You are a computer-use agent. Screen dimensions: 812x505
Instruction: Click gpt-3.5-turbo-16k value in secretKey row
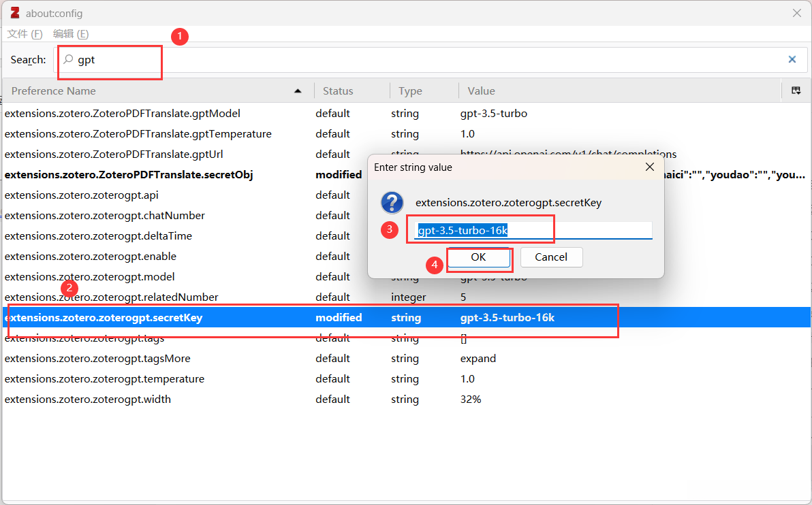[x=507, y=318]
